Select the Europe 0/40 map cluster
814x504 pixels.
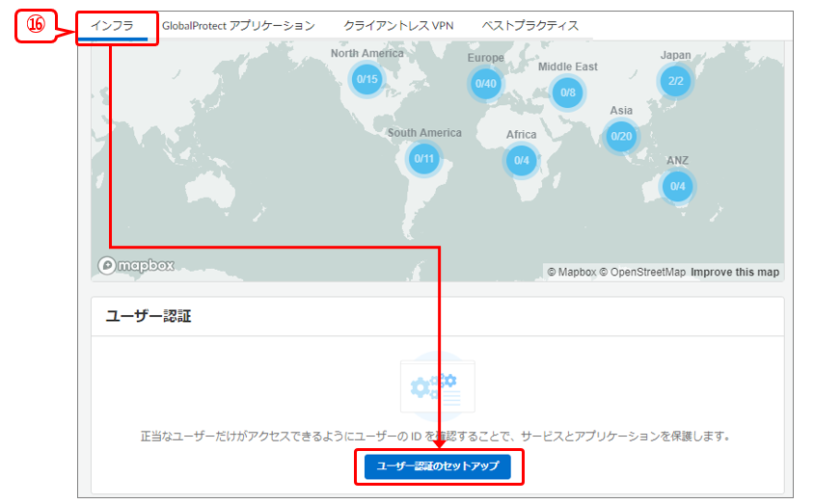point(485,84)
